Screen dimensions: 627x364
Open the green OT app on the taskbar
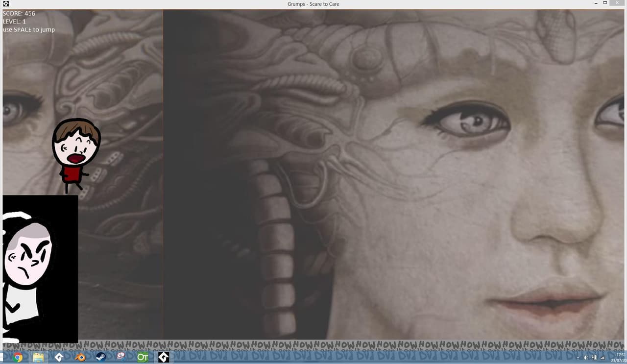(143, 357)
